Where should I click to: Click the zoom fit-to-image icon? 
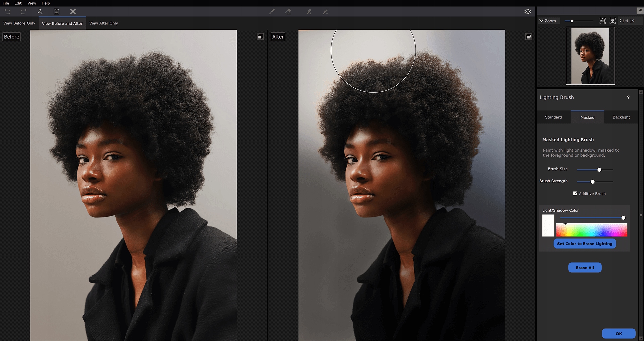602,21
